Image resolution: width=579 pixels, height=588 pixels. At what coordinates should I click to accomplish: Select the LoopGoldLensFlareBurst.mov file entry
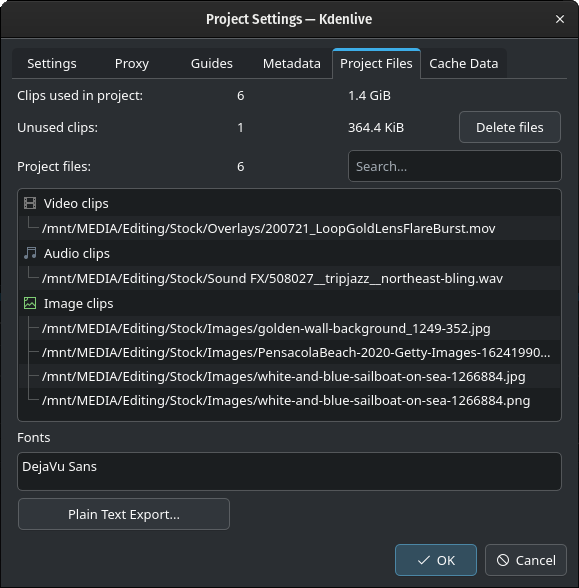[x=268, y=228]
